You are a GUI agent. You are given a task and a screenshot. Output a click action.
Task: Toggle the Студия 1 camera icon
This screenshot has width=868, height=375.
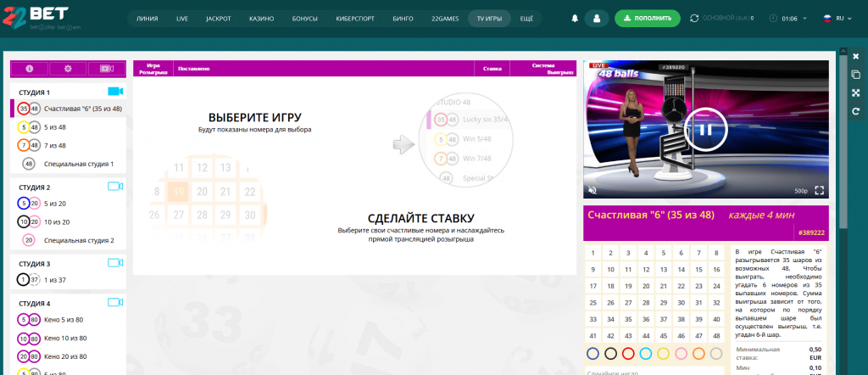point(115,92)
